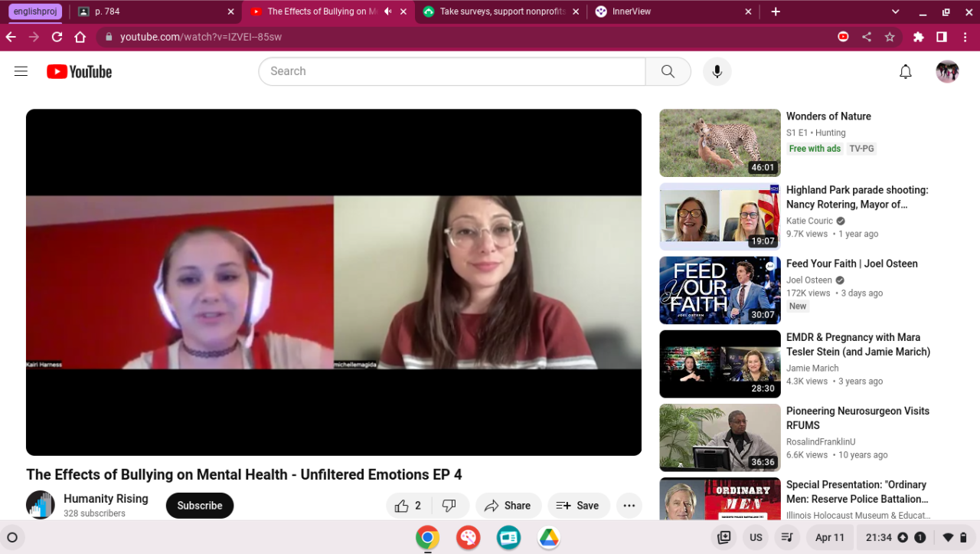Open the red palette app in shelf
This screenshot has height=554, width=980.
pyautogui.click(x=468, y=538)
